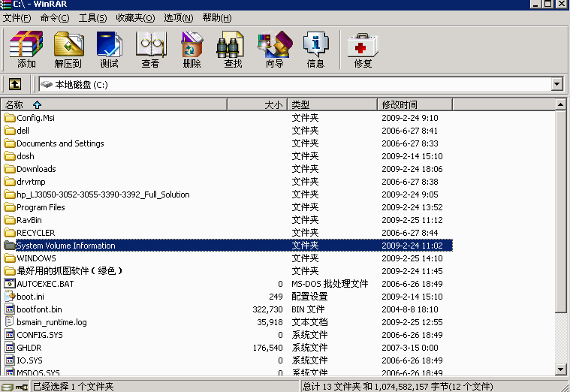570x392 pixels.
Task: Open the Options (选项) menu
Action: tap(179, 18)
